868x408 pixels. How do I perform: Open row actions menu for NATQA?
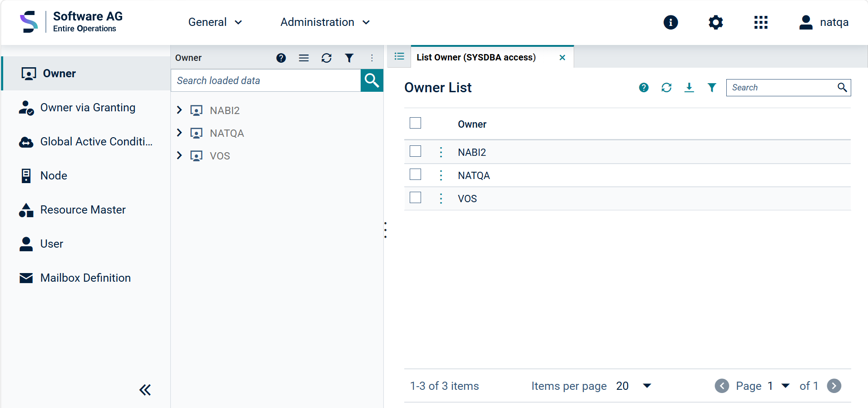(441, 175)
